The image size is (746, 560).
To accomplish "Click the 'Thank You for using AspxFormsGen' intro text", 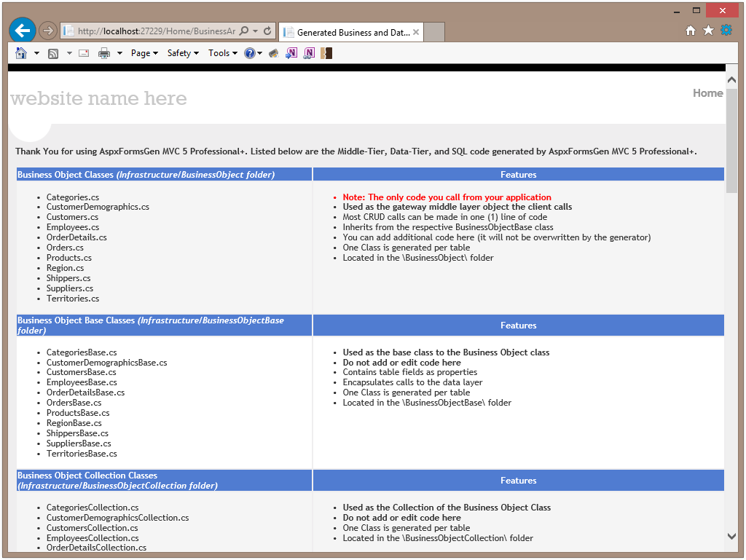I will pos(356,151).
